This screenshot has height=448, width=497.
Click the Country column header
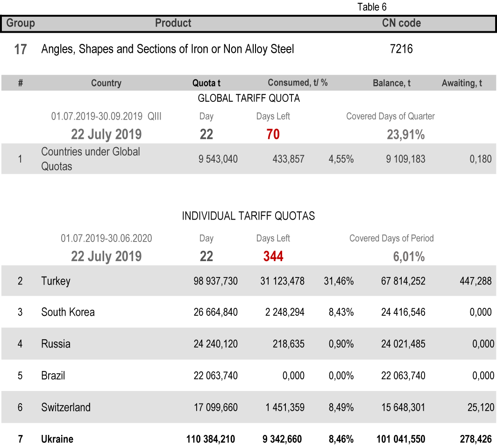[106, 83]
